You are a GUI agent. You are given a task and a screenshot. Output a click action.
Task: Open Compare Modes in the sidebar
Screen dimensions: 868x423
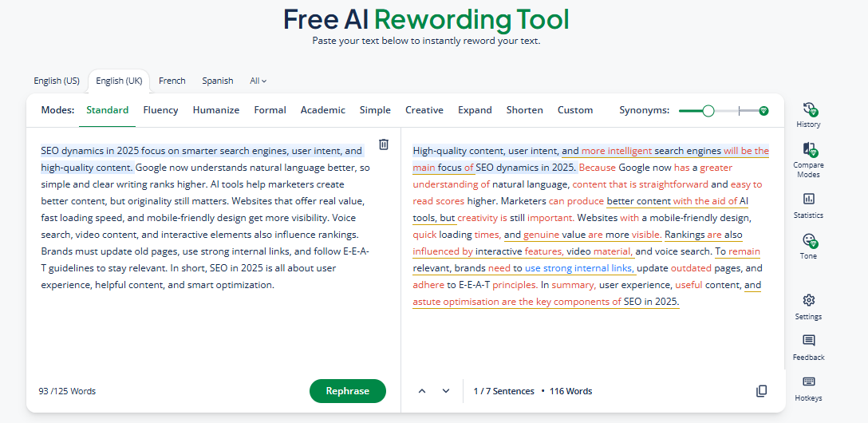(x=809, y=149)
